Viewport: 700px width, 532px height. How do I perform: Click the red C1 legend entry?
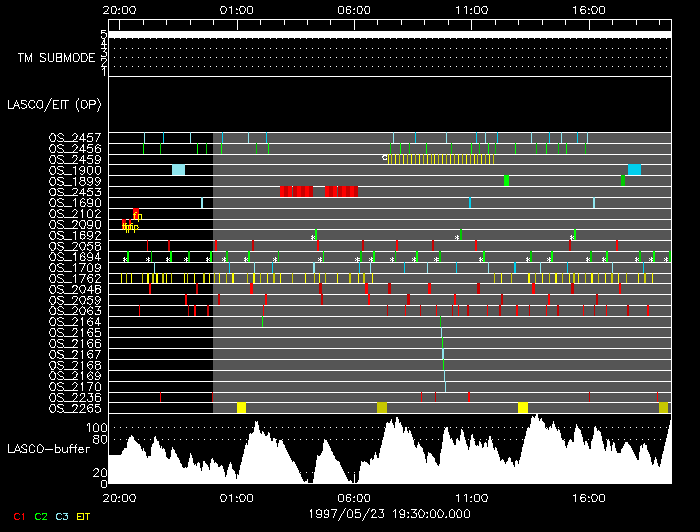(19, 516)
